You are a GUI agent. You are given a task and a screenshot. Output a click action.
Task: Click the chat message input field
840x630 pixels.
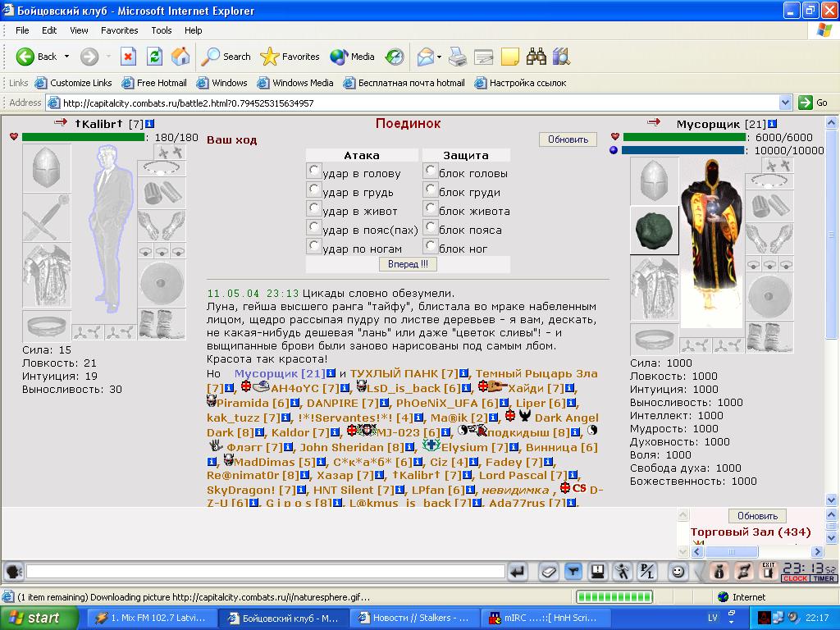click(265, 572)
